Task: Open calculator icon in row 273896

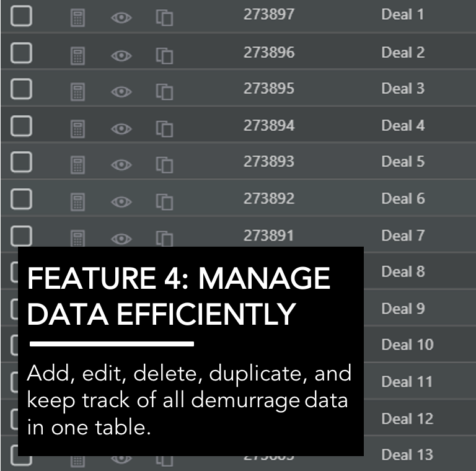Action: 77,56
